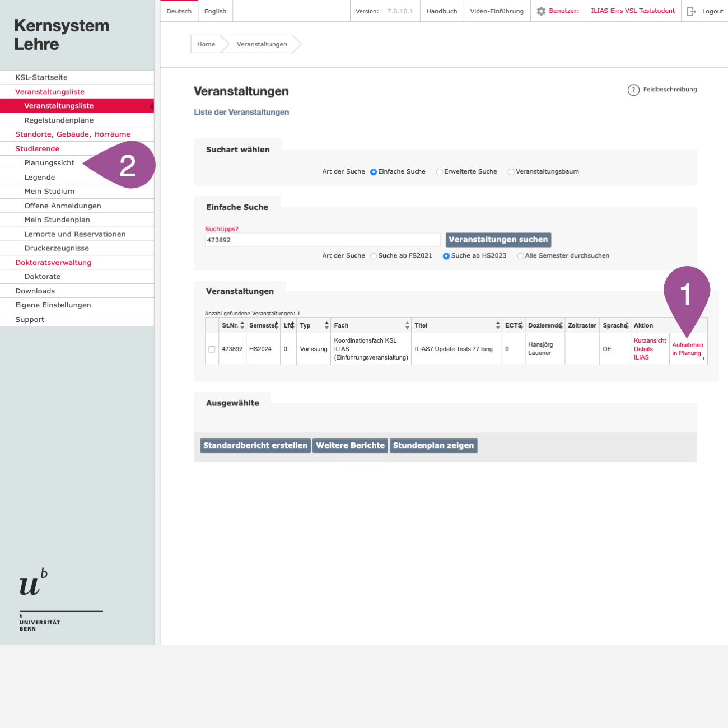Click the gear icon beside Benutzer

[541, 11]
